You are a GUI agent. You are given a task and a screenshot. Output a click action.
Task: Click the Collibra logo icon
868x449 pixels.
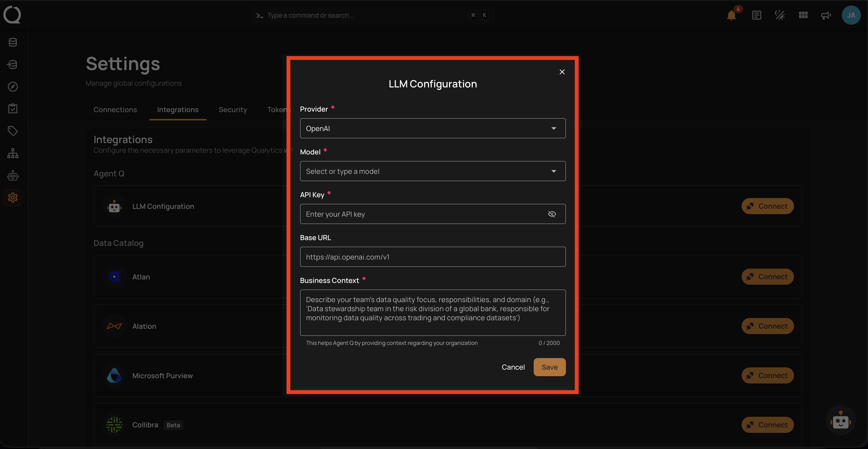[114, 425]
